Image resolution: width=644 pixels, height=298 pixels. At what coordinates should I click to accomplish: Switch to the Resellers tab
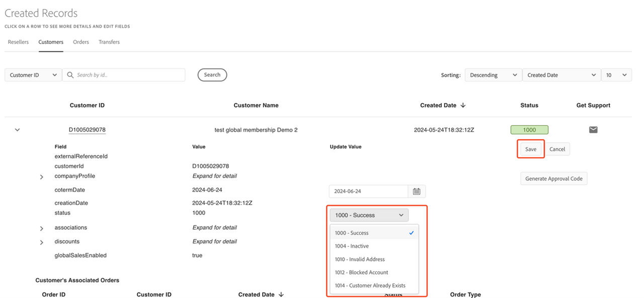pos(18,42)
